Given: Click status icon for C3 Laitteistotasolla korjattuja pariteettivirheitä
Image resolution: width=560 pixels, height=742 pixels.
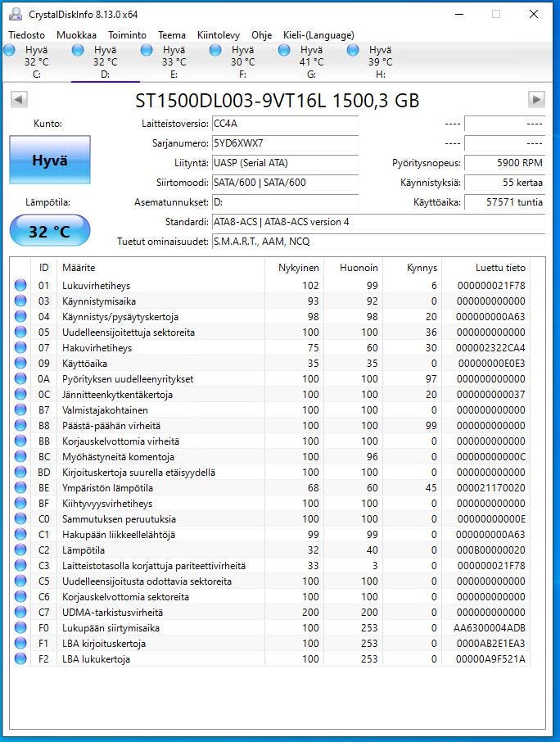Looking at the screenshot, I should pos(20,565).
